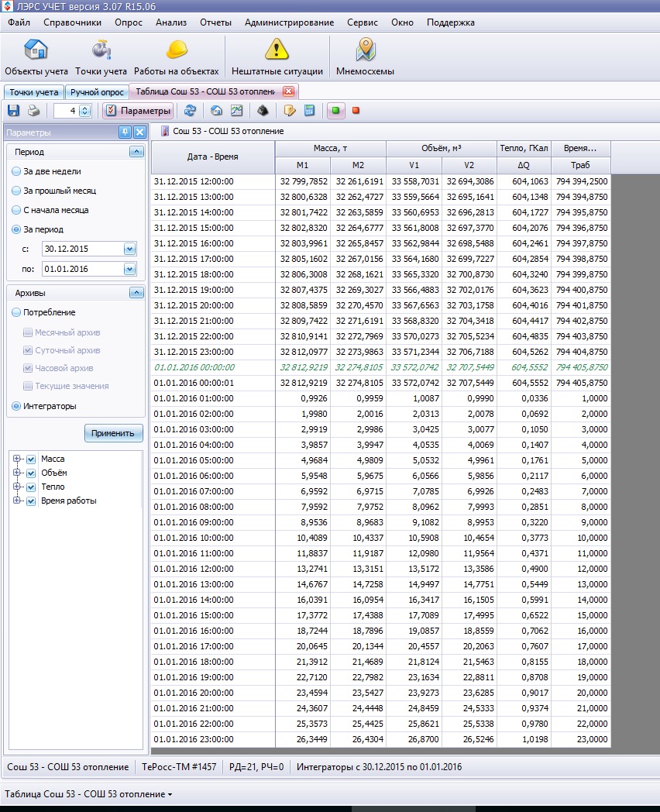The width and height of the screenshot is (660, 812).
Task: Open the Анализ menu
Action: tap(171, 22)
